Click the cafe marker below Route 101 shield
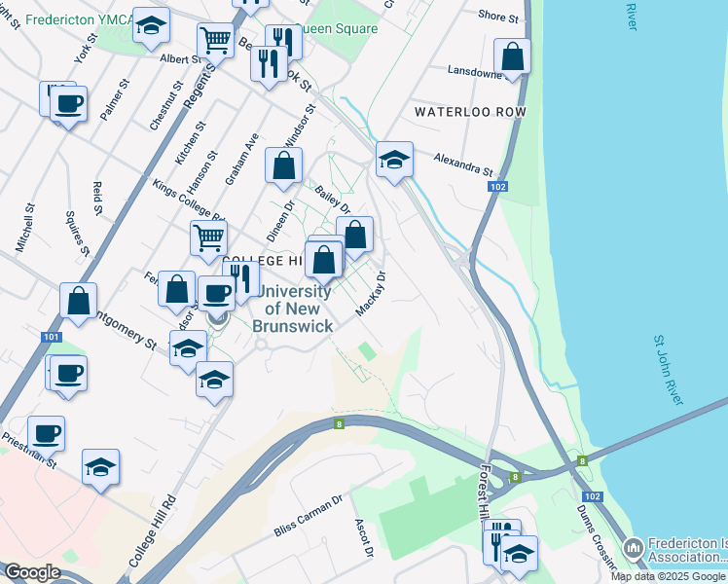This screenshot has width=728, height=584. click(x=69, y=375)
